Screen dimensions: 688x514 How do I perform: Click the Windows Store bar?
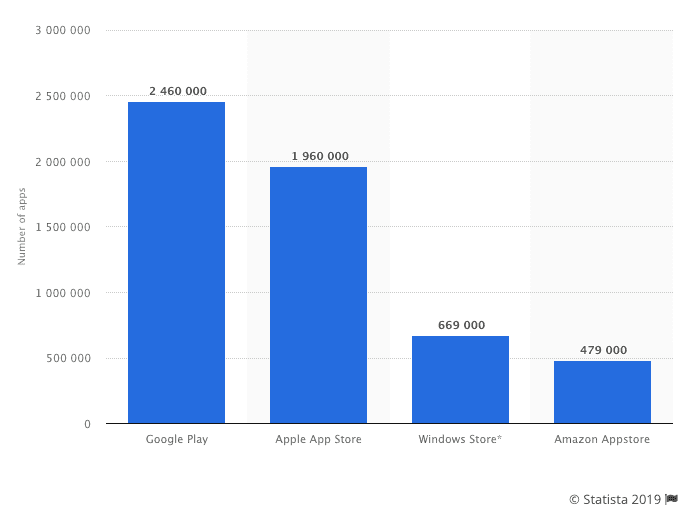(x=460, y=380)
